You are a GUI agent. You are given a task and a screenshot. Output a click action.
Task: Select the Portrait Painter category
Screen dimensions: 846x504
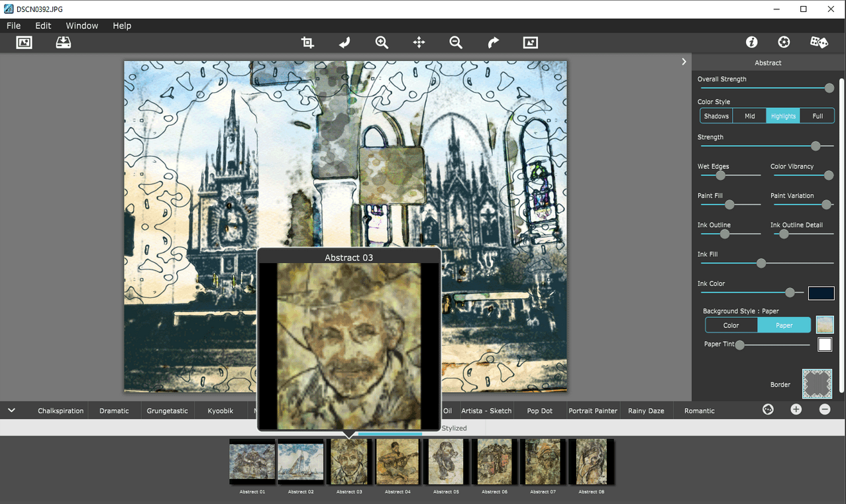click(x=592, y=411)
